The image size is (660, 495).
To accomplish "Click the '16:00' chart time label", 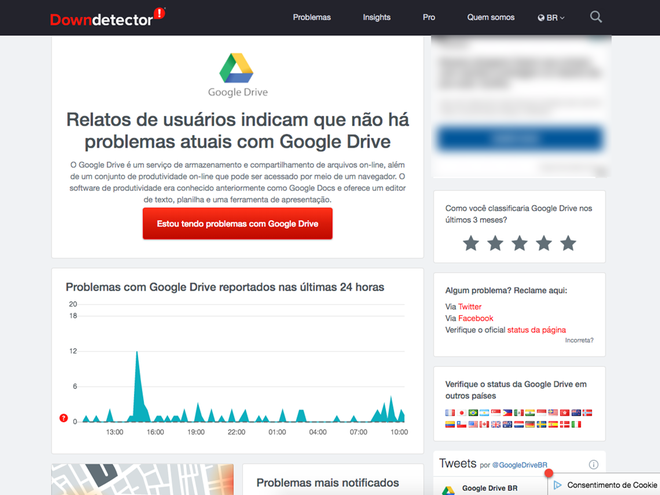I will point(155,432).
